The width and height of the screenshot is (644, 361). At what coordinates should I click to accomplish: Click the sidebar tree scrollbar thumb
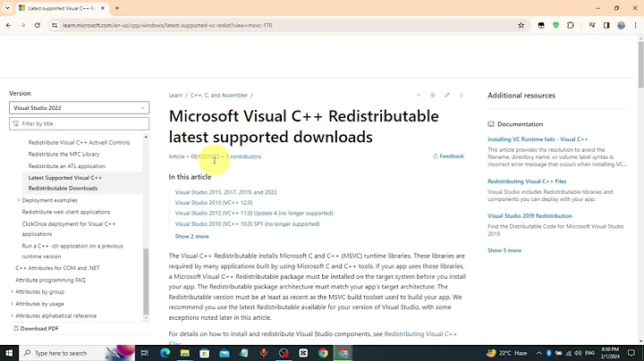pos(146,281)
